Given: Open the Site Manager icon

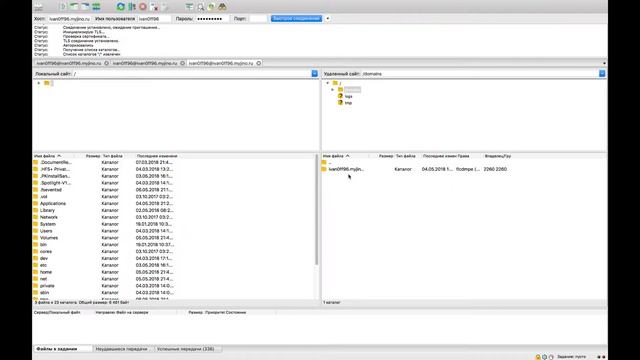Looking at the screenshot, I should (38, 7).
